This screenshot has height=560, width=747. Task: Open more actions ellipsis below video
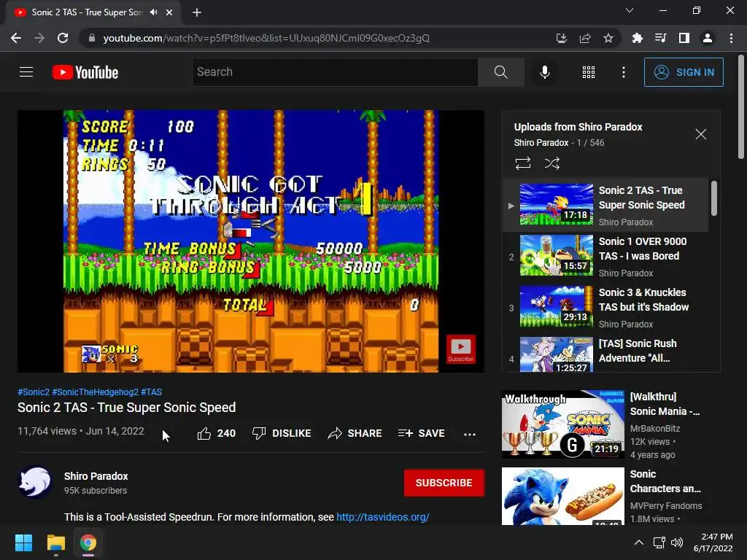tap(470, 434)
